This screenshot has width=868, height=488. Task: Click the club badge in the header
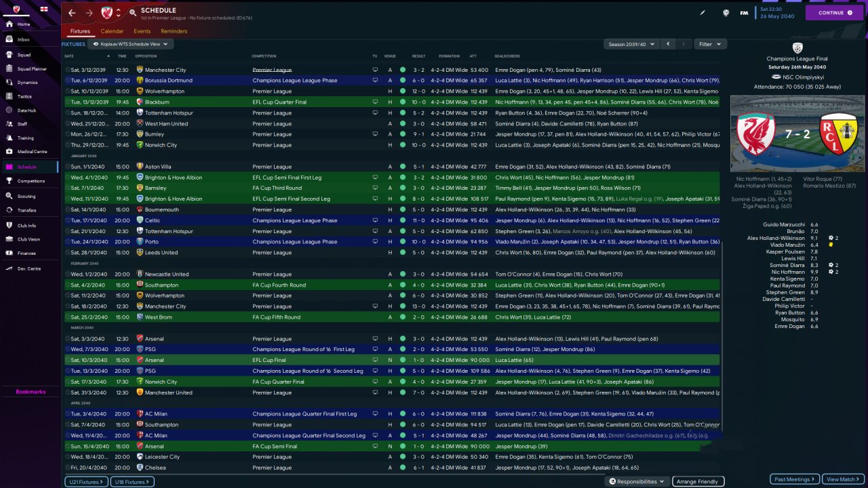(x=106, y=12)
